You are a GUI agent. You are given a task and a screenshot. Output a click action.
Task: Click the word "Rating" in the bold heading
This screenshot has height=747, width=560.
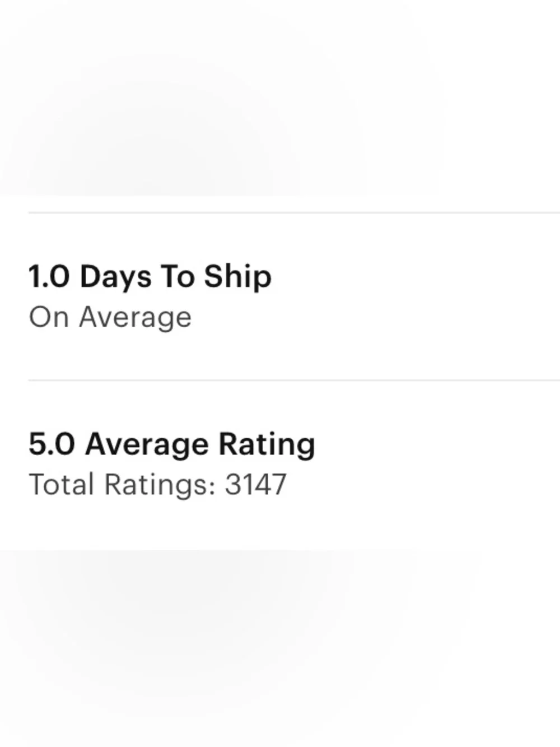click(267, 446)
